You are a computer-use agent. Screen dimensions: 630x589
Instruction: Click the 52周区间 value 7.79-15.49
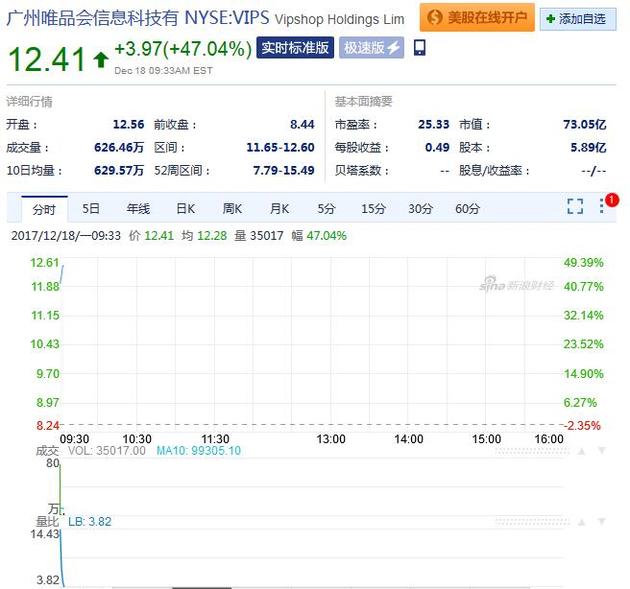(x=284, y=170)
